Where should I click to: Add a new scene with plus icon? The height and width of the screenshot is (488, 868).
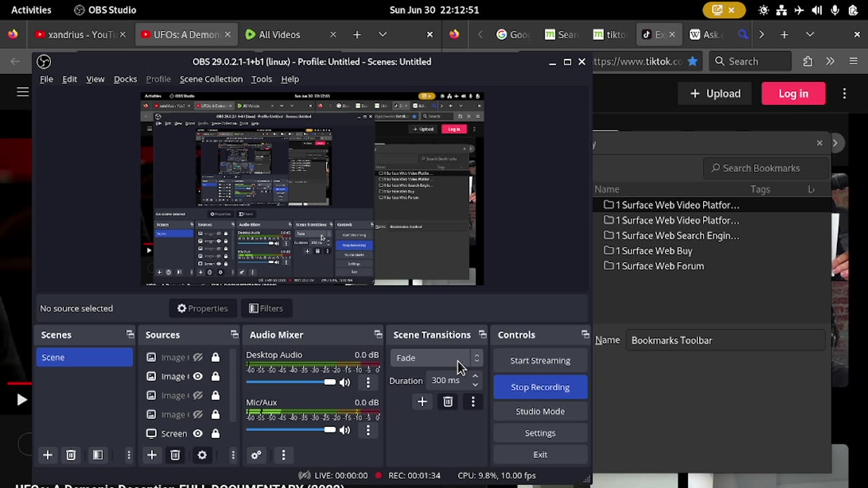[47, 455]
